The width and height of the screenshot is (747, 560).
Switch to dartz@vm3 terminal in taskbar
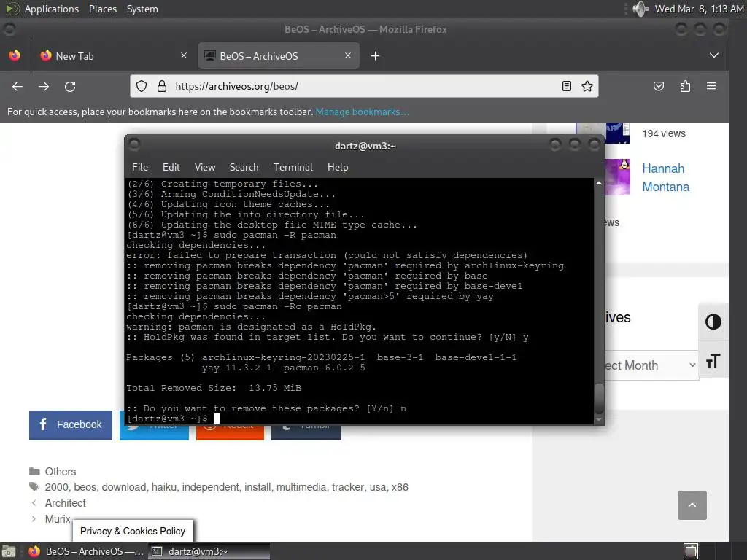pos(209,551)
